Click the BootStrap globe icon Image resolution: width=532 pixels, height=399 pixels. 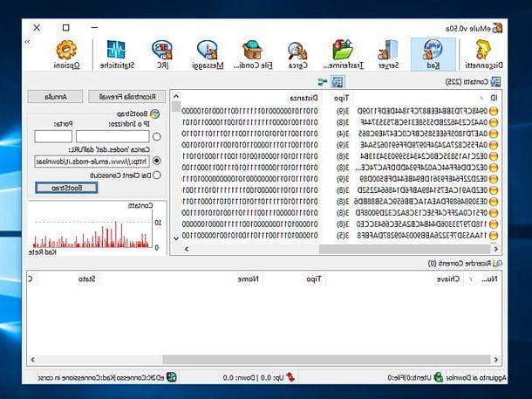point(154,114)
